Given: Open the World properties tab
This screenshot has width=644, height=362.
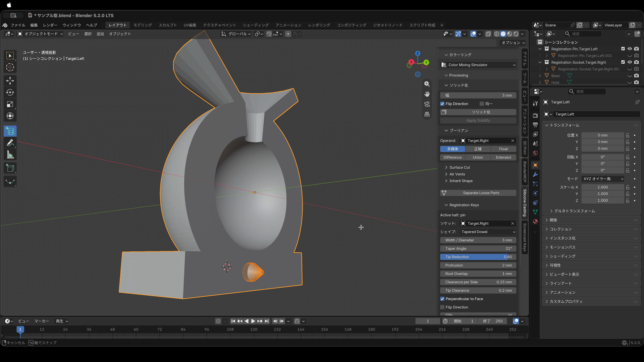Looking at the screenshot, I should click(x=535, y=153).
